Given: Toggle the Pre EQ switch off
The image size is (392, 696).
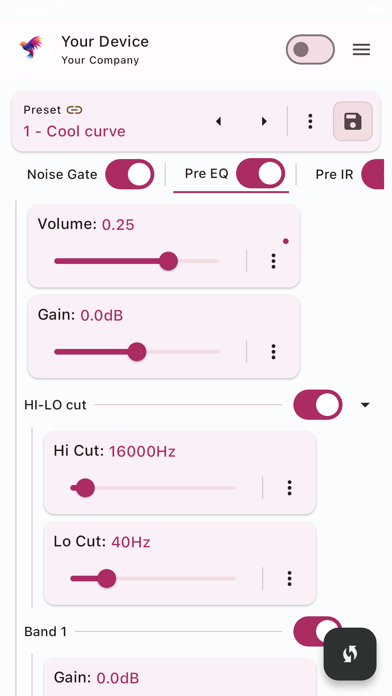Looking at the screenshot, I should (x=260, y=174).
